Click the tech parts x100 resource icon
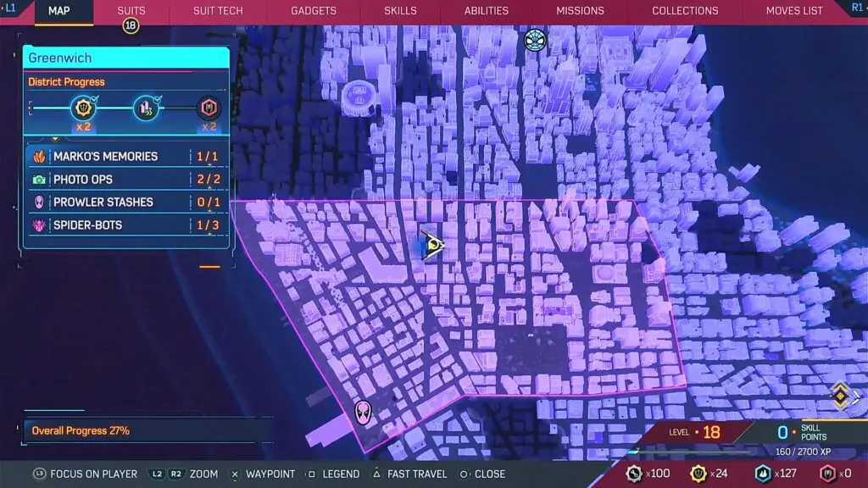This screenshot has height=488, width=868. [634, 474]
